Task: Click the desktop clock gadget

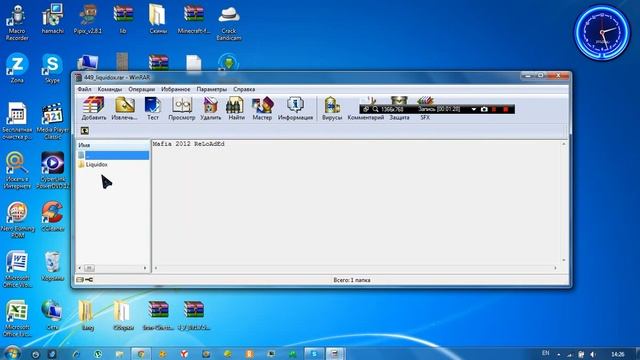Action: coord(602,32)
